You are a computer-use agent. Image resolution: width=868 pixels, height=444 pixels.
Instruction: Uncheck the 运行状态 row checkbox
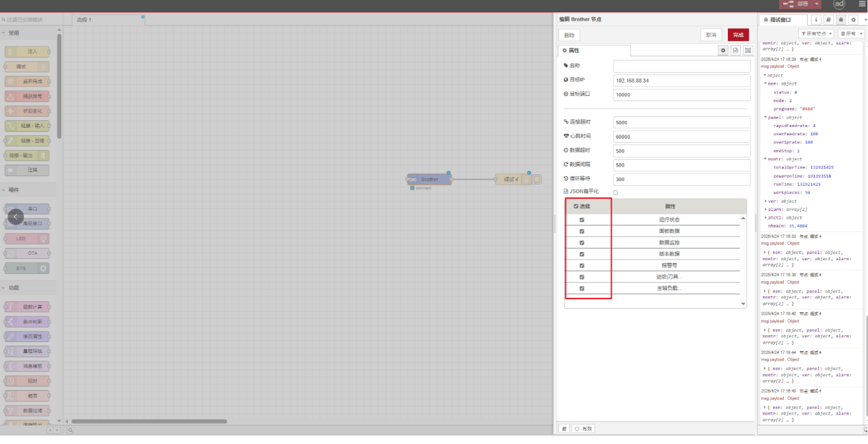(x=582, y=220)
